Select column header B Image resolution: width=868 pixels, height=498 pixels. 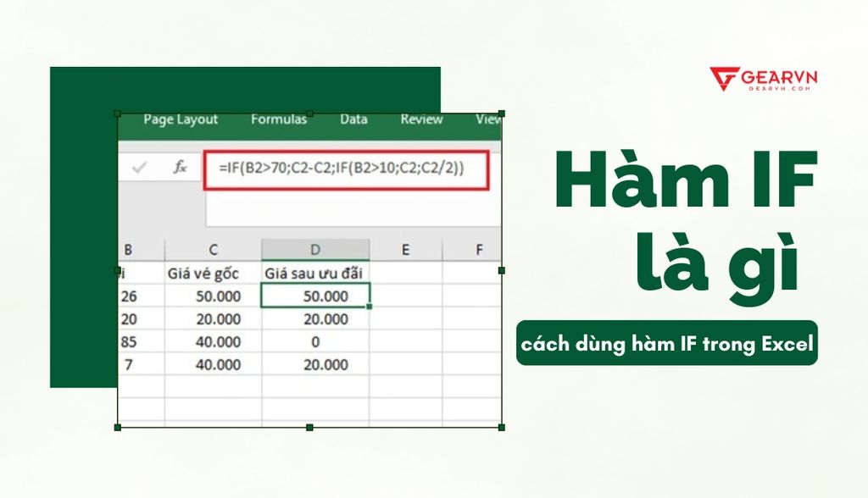click(129, 249)
